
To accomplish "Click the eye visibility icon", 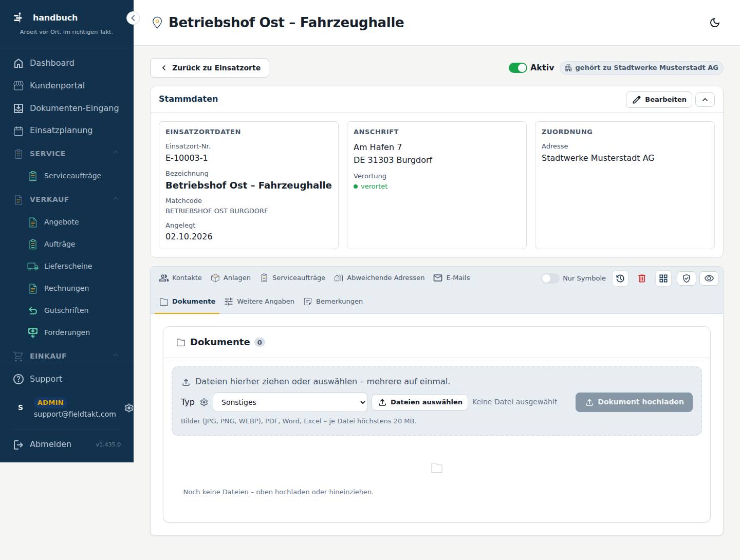I will coord(709,278).
